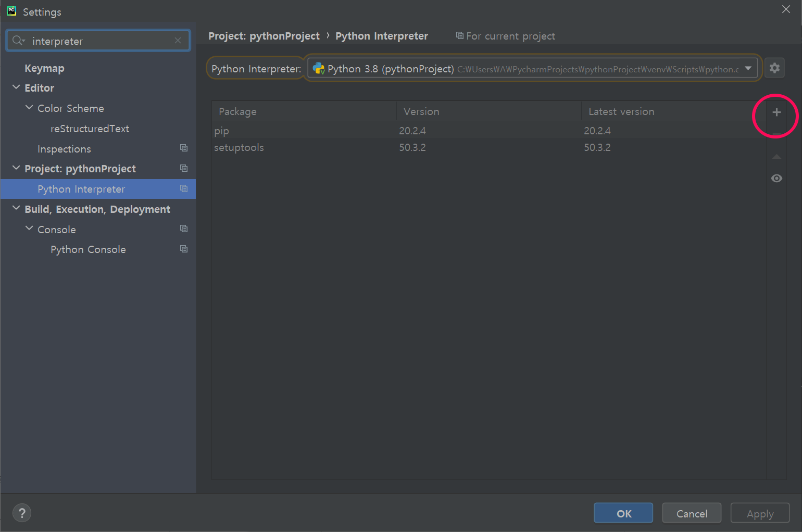Focus the settings search field containing interpreter
Screen dimensions: 802x532
point(98,41)
